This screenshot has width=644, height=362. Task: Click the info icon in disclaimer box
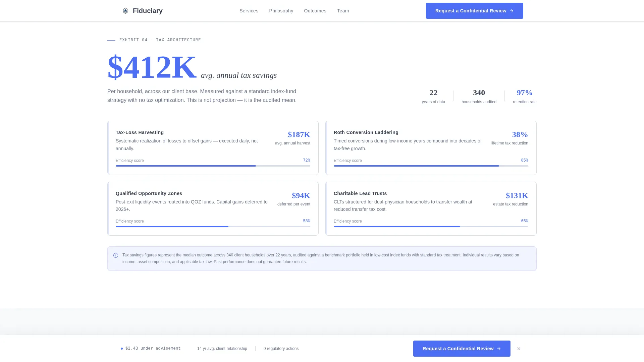[116, 255]
